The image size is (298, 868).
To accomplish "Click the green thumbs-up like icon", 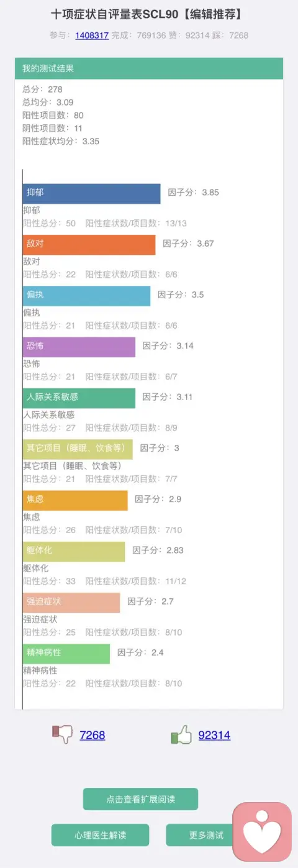I will (181, 734).
